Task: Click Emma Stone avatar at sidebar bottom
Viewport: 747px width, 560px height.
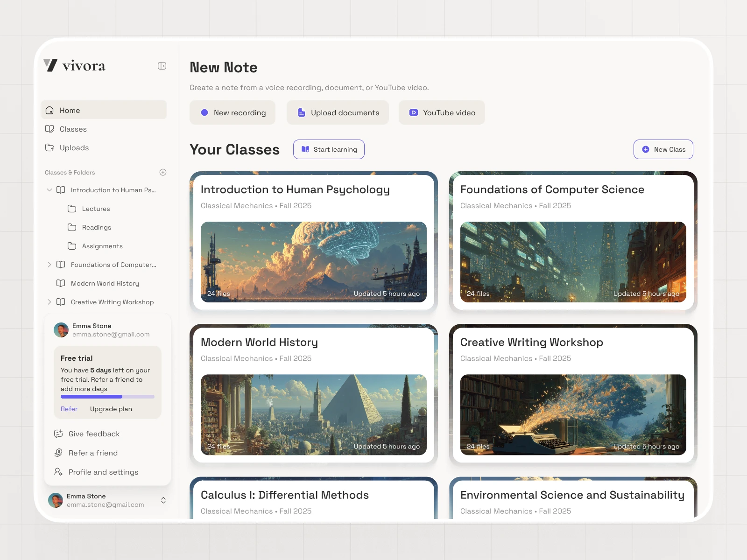Action: (x=56, y=500)
